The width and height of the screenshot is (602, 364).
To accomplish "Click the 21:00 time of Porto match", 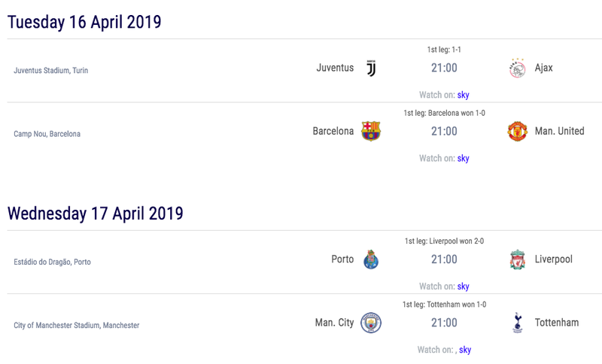I will [444, 259].
